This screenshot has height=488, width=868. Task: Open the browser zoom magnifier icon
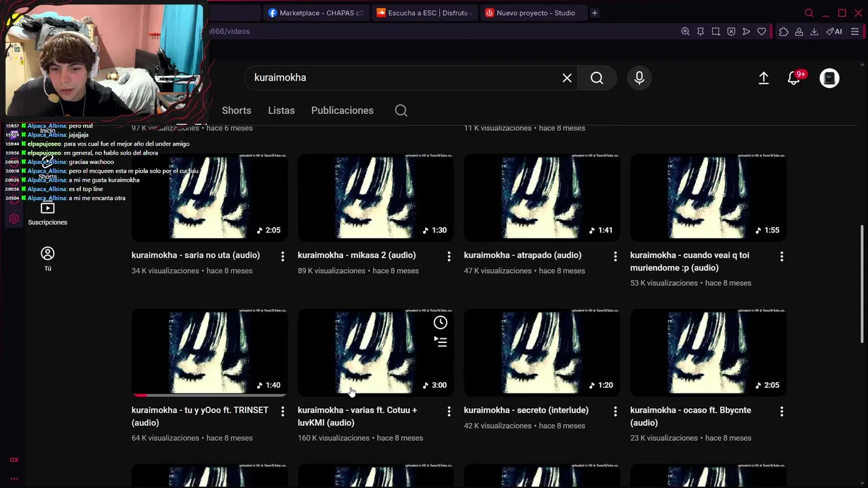point(686,31)
